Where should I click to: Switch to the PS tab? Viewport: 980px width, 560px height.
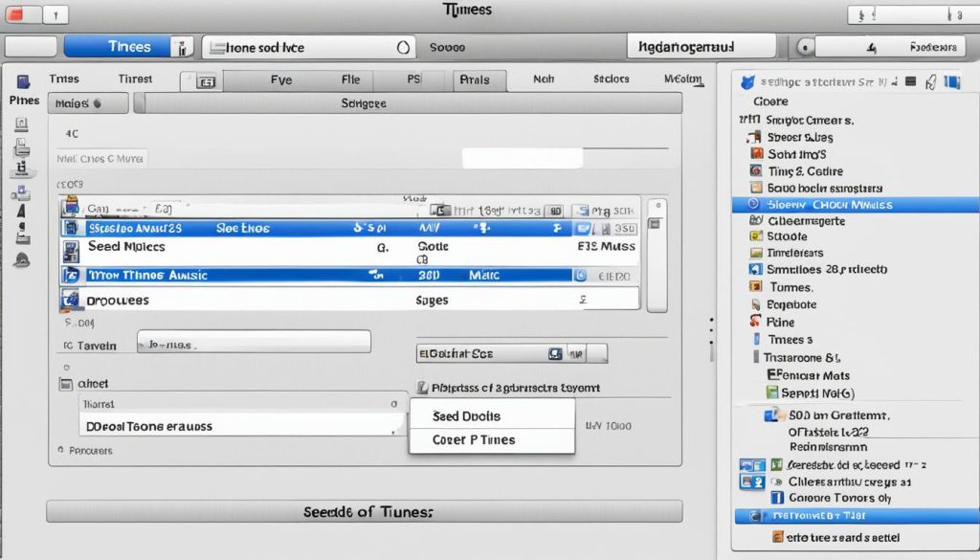pos(413,79)
